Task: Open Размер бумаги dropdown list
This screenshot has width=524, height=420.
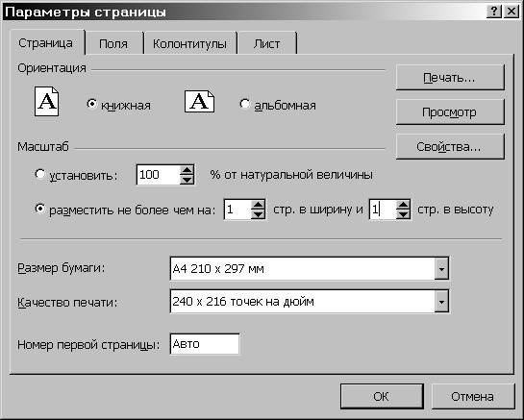Action: [441, 268]
